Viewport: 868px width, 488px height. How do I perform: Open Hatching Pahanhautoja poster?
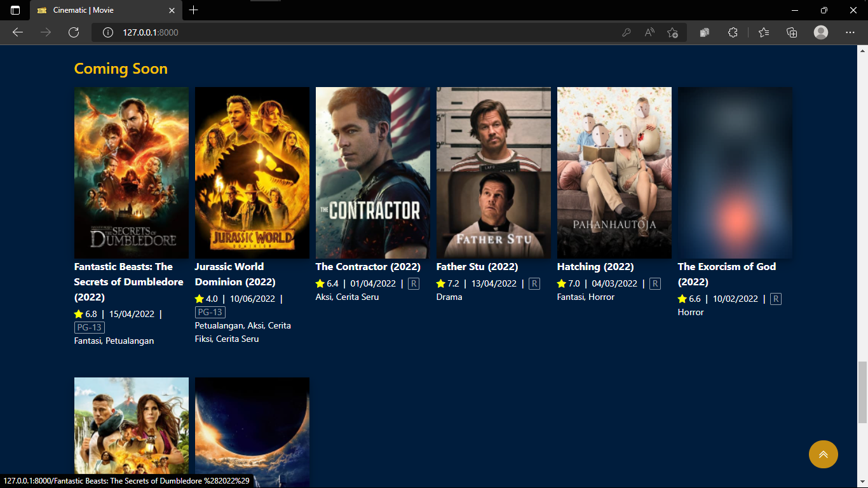(x=614, y=173)
